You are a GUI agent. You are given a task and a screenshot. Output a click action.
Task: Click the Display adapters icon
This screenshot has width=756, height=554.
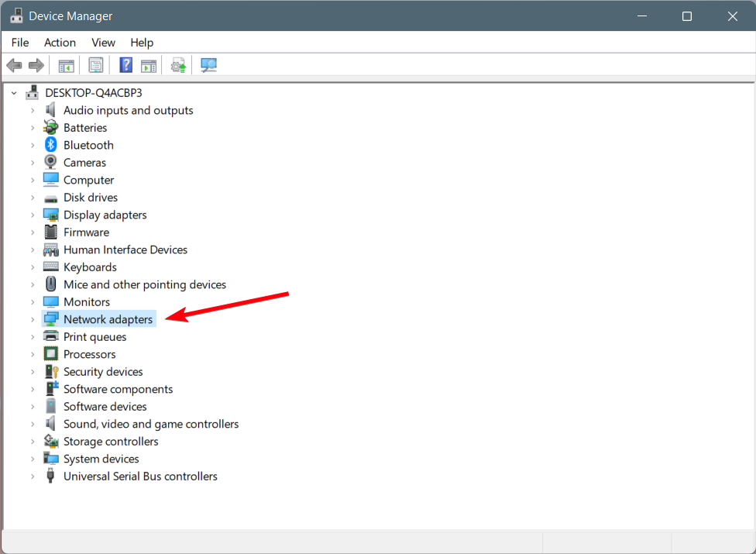pos(50,215)
